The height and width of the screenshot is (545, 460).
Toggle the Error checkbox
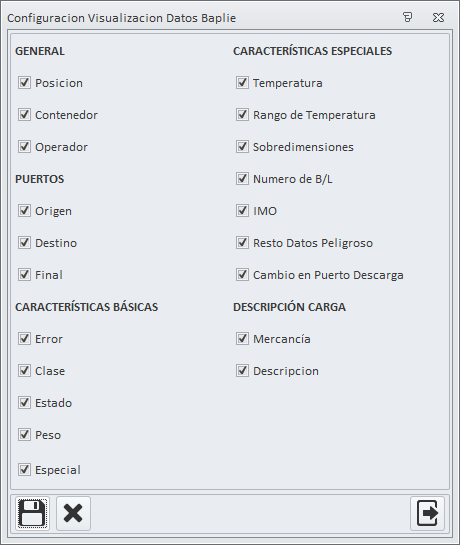tap(24, 339)
